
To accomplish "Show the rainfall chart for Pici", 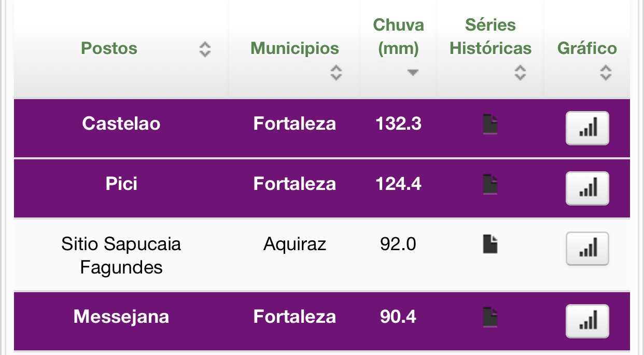I will click(587, 188).
